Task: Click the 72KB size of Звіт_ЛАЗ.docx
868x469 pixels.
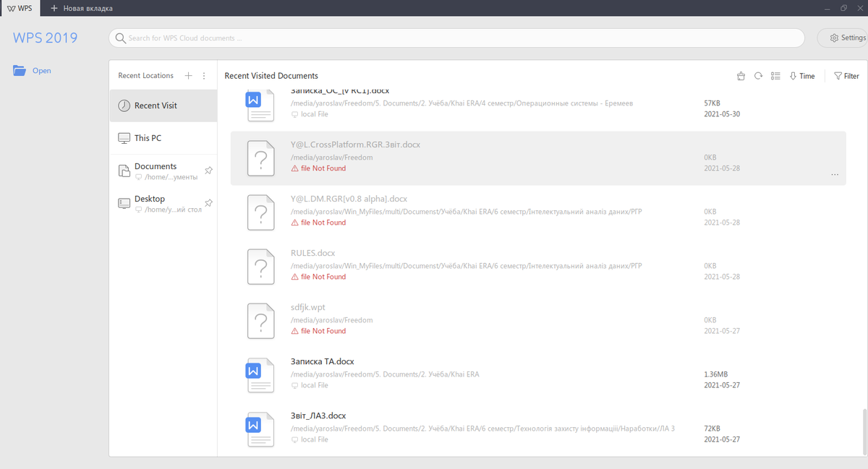Action: (x=712, y=429)
